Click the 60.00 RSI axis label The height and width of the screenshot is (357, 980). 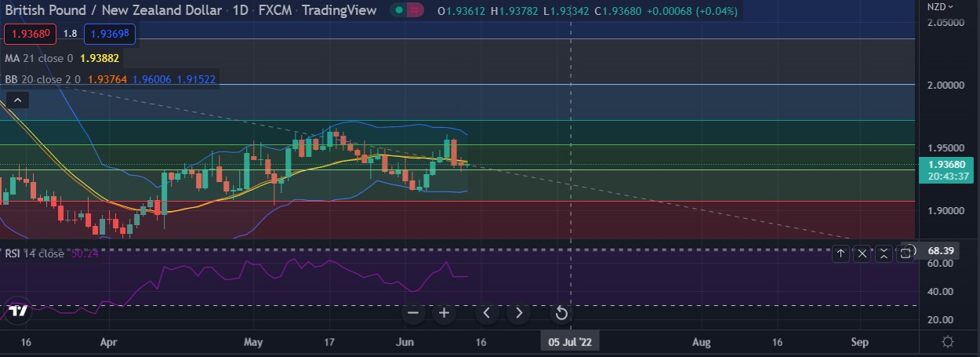click(940, 263)
